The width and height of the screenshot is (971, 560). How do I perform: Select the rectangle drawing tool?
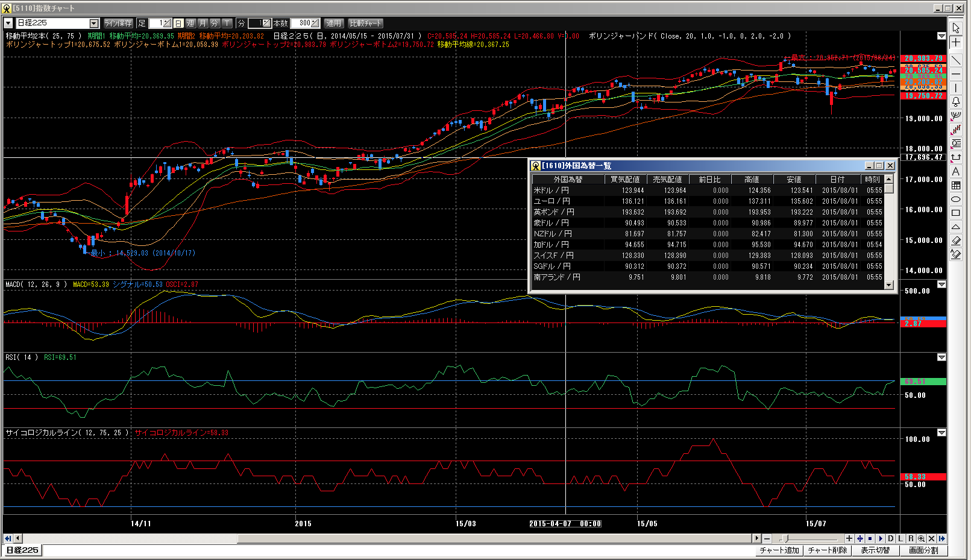point(956,213)
